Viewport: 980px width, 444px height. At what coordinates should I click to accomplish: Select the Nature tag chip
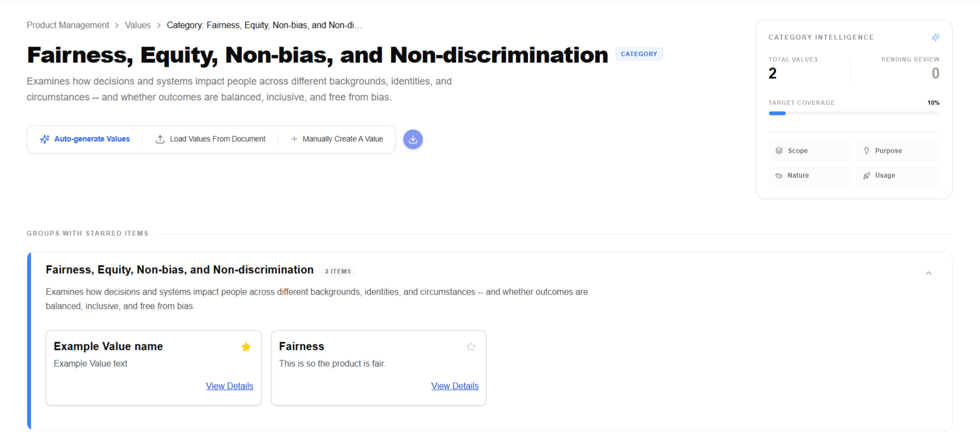[810, 175]
